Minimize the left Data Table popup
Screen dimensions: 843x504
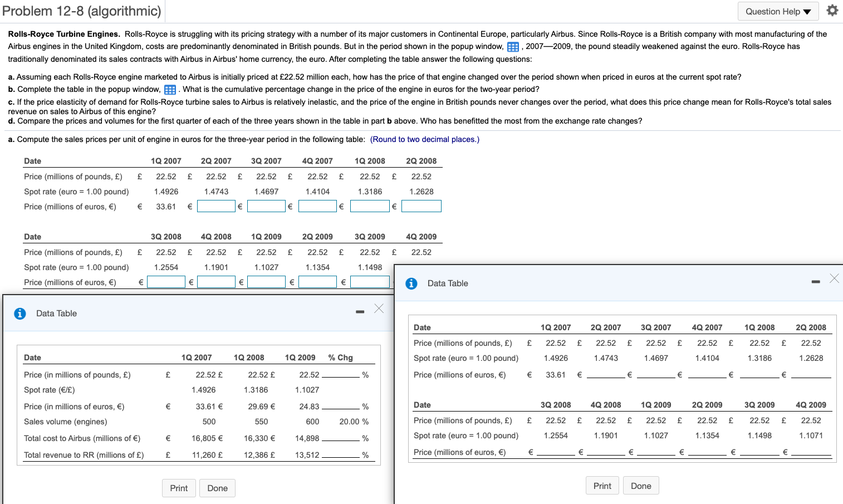(x=360, y=311)
